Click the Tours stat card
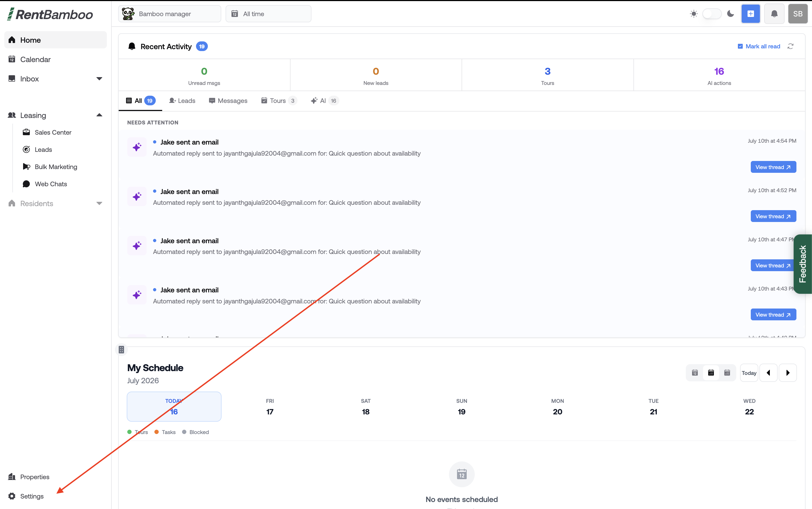Image resolution: width=812 pixels, height=509 pixels. click(548, 75)
